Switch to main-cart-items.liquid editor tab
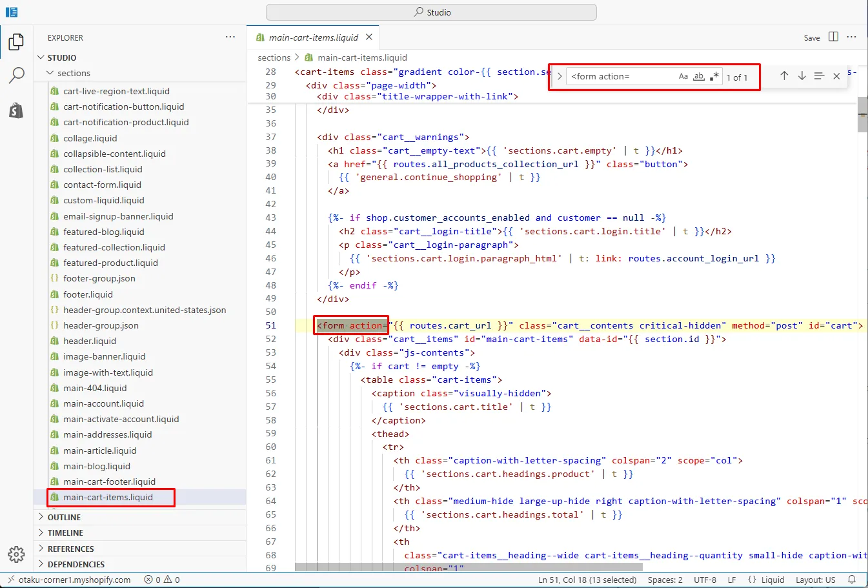The height and width of the screenshot is (588, 868). [x=313, y=37]
